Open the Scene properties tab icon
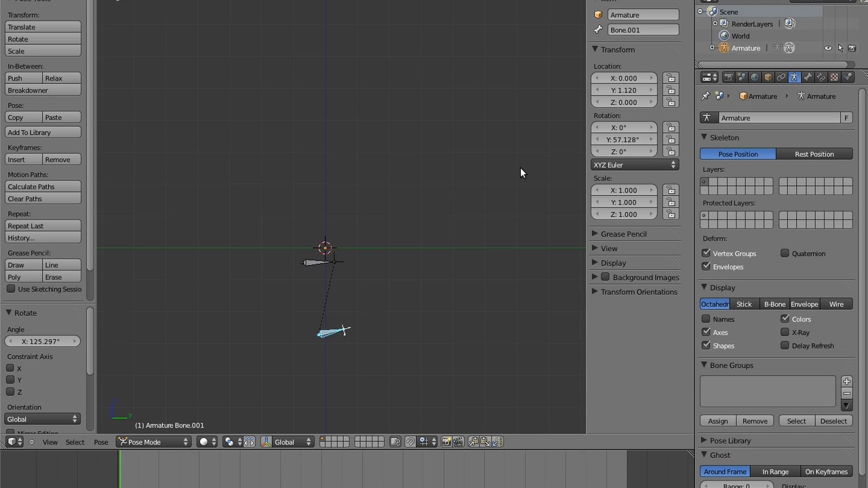 pyautogui.click(x=741, y=77)
